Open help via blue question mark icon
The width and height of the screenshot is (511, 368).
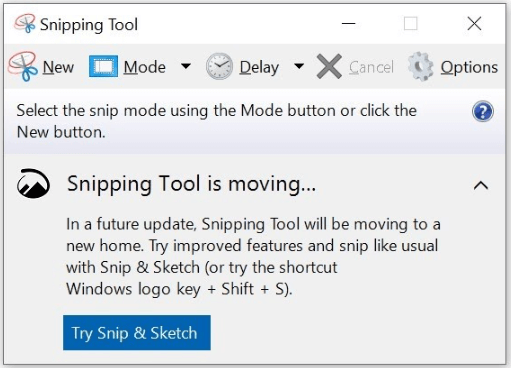coord(483,111)
